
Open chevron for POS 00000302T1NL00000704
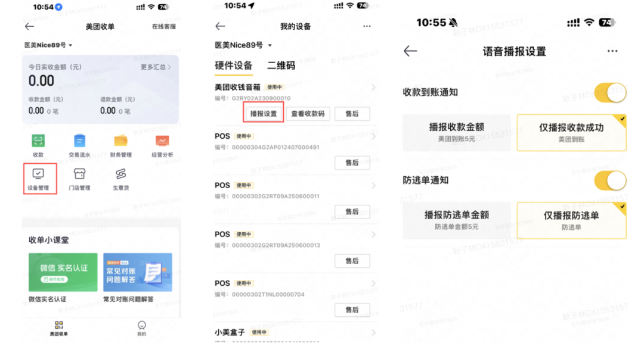click(373, 283)
